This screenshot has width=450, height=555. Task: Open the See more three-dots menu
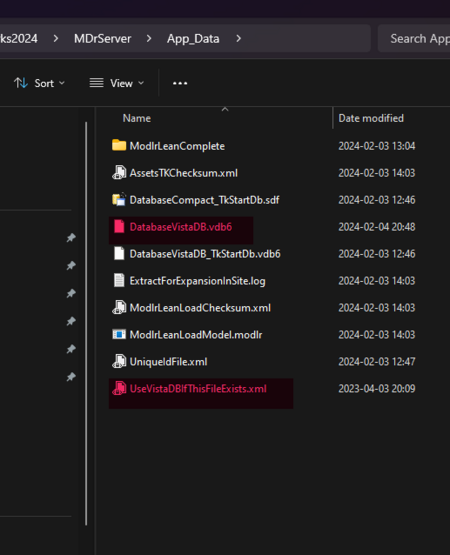(180, 83)
